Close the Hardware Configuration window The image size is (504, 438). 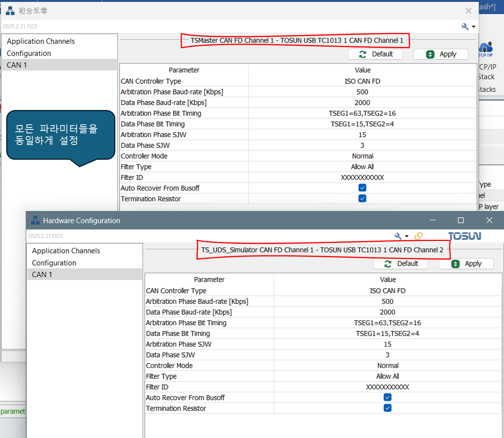489,220
